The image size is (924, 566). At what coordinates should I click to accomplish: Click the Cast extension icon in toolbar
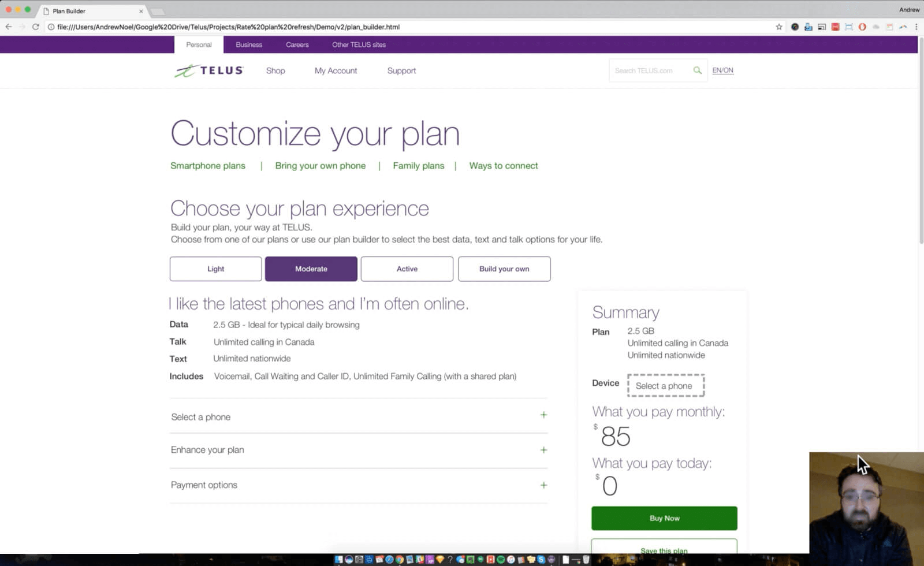point(822,27)
